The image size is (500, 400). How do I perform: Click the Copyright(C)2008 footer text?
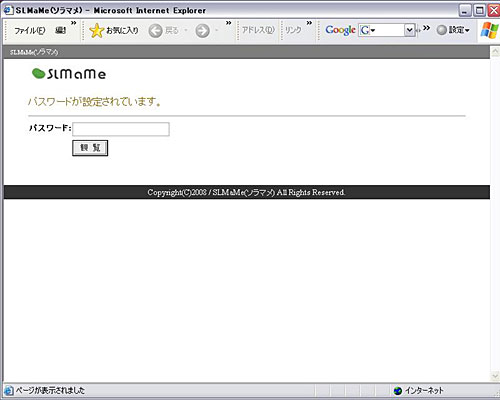tap(246, 192)
